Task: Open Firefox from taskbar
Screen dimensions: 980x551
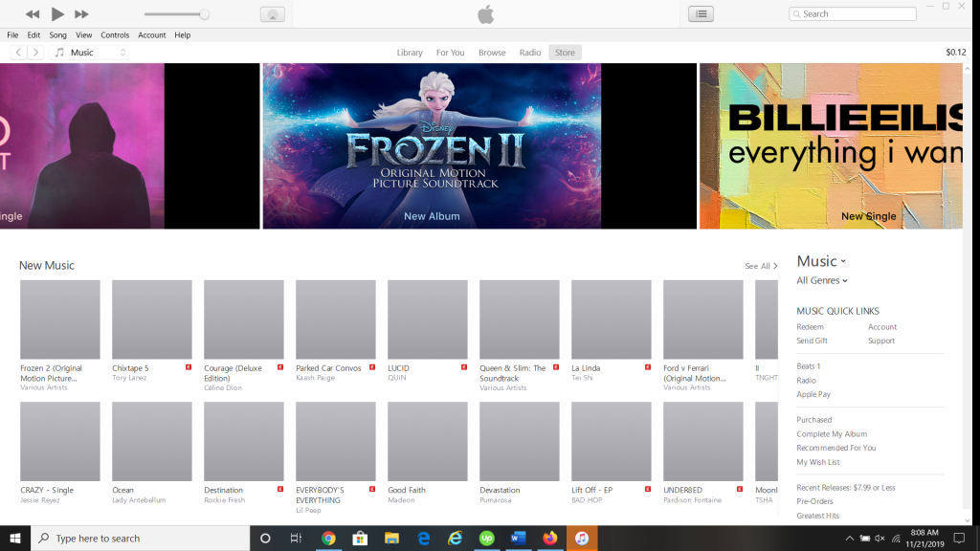Action: tap(550, 538)
